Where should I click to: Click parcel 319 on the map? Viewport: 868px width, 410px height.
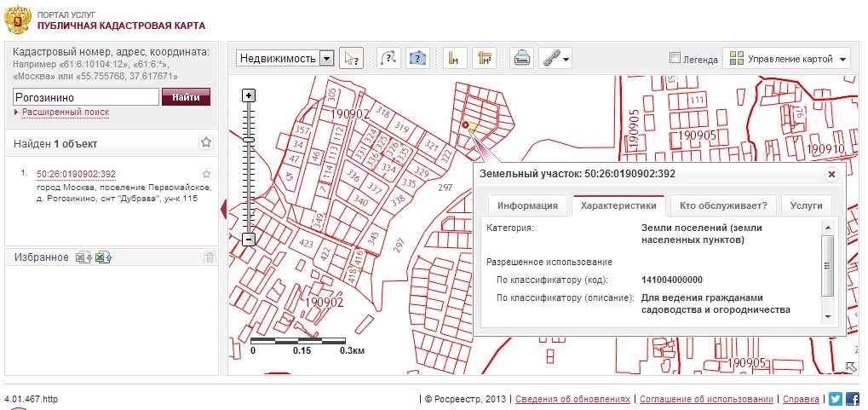[x=402, y=130]
